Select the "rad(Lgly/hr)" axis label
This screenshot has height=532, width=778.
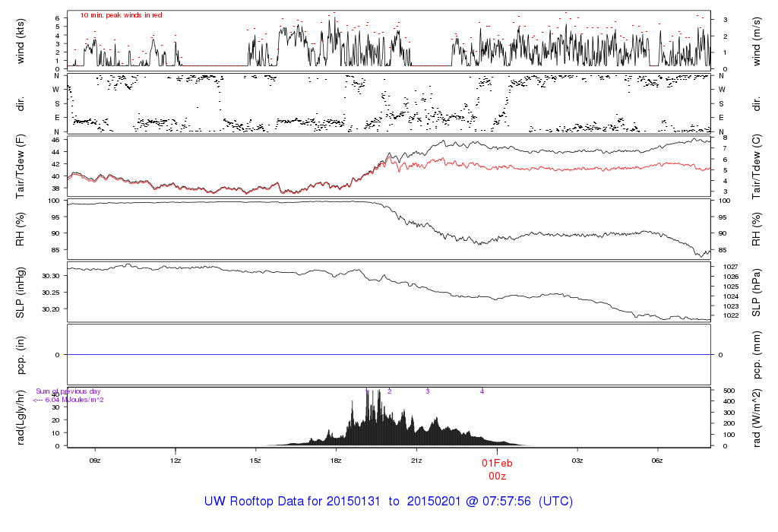[x=21, y=417]
